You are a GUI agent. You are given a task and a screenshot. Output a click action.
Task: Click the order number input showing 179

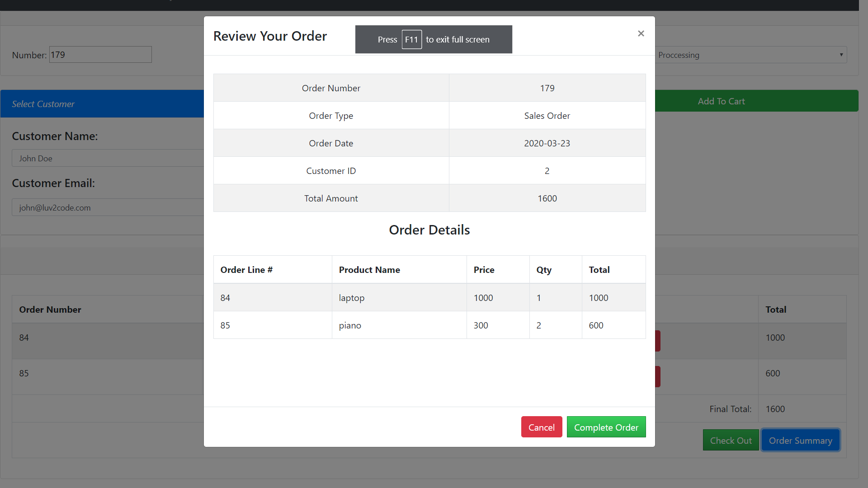tap(100, 54)
